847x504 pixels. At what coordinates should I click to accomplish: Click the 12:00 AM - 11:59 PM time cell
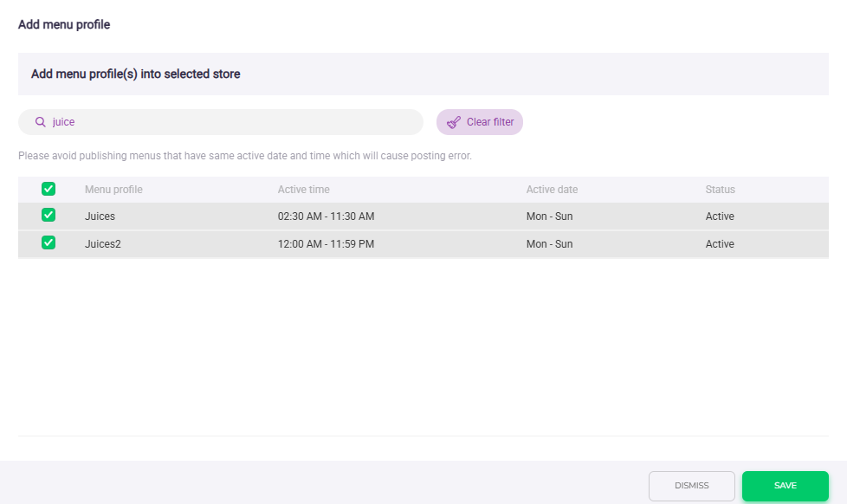pos(326,244)
